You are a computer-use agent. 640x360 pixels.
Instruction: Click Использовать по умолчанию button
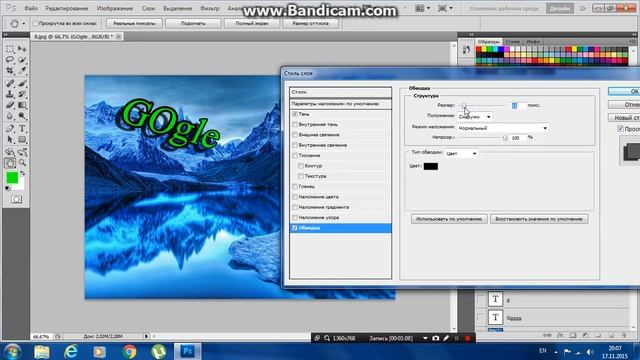tap(449, 219)
